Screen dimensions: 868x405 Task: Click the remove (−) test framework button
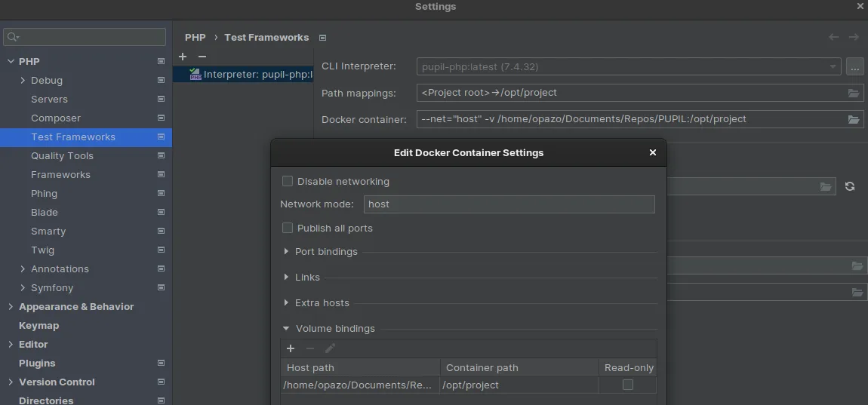[202, 57]
